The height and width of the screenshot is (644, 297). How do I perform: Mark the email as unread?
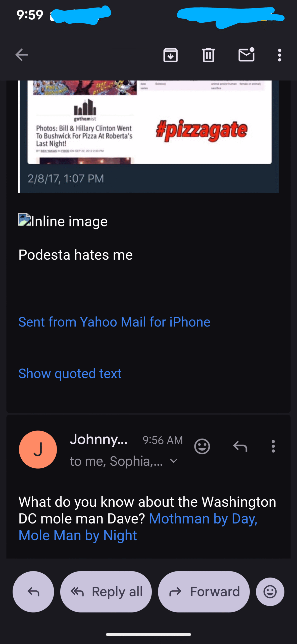tap(246, 55)
